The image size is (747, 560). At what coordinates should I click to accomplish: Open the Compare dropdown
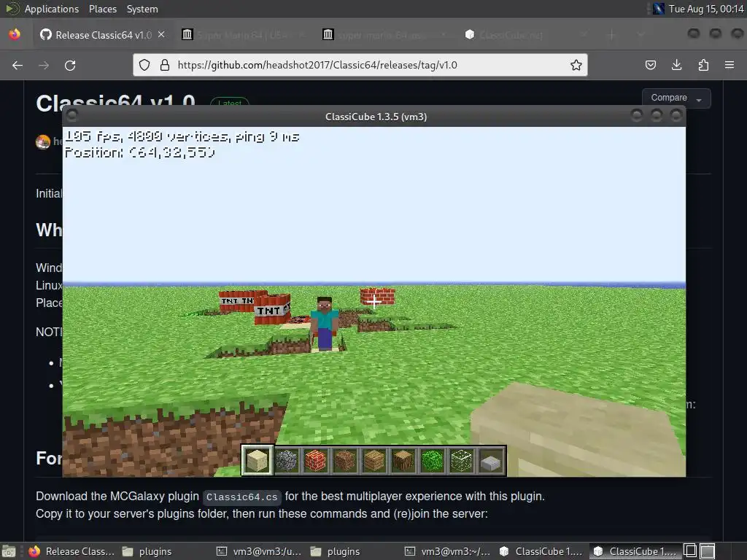[676, 98]
